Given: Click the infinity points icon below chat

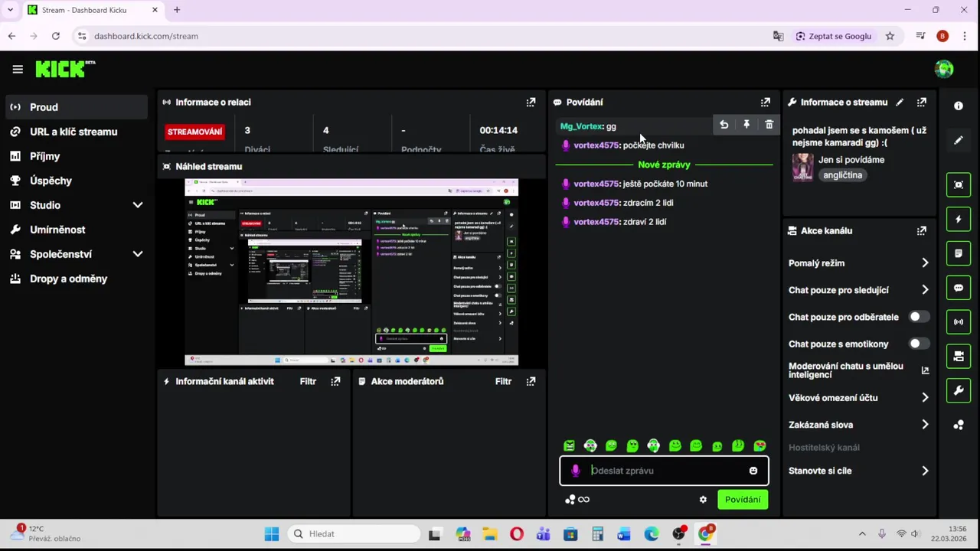Looking at the screenshot, I should click(x=583, y=500).
